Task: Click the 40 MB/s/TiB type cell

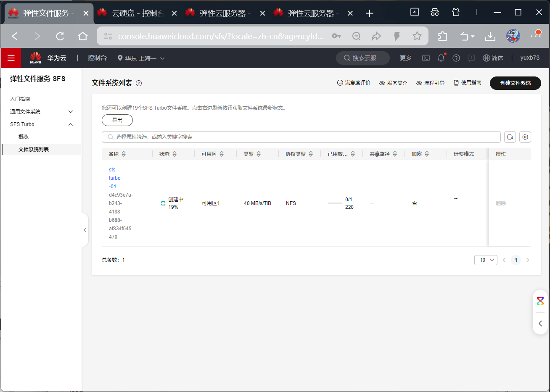Action: pos(257,203)
